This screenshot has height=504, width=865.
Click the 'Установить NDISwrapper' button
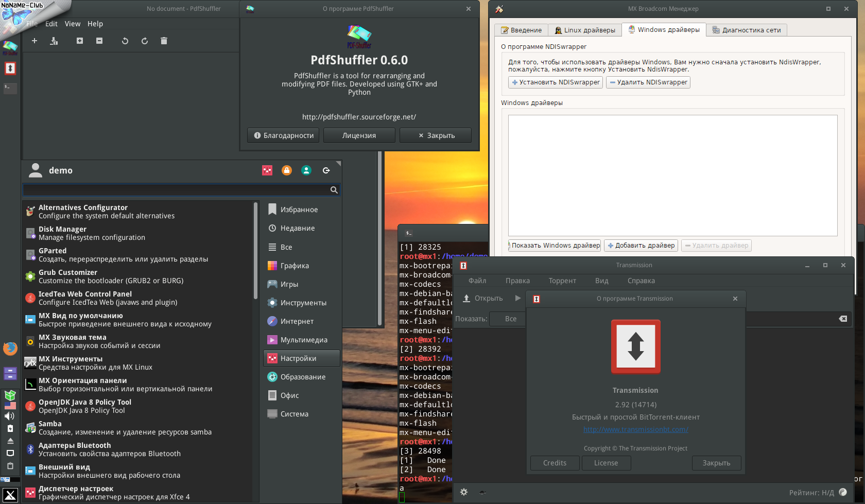[556, 82]
